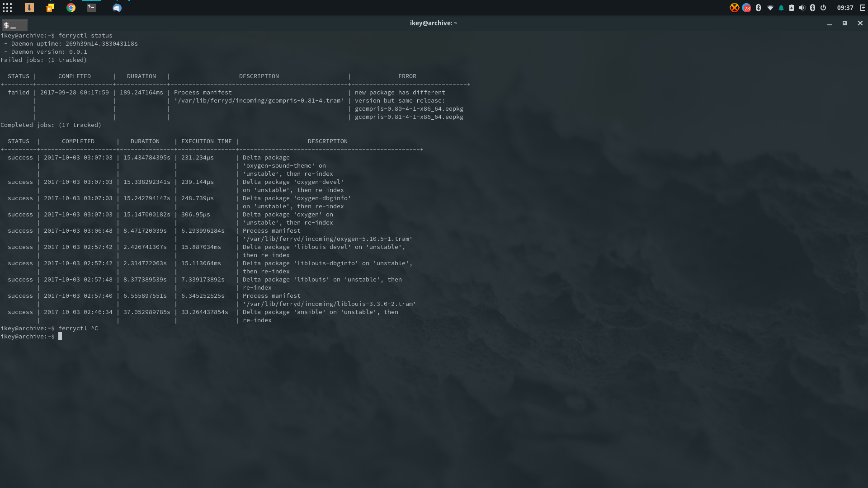
Task: Click the execution time 33.264437854s
Action: 205,312
